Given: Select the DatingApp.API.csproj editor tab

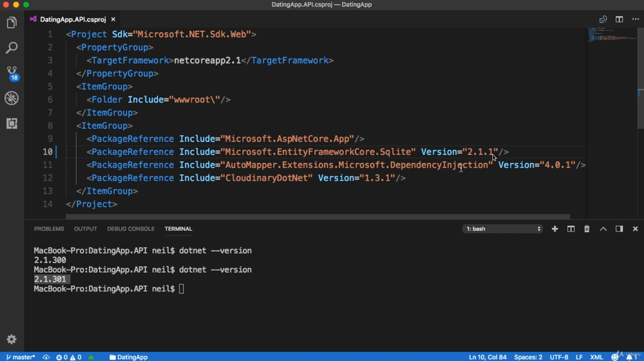Looking at the screenshot, I should coord(73,19).
